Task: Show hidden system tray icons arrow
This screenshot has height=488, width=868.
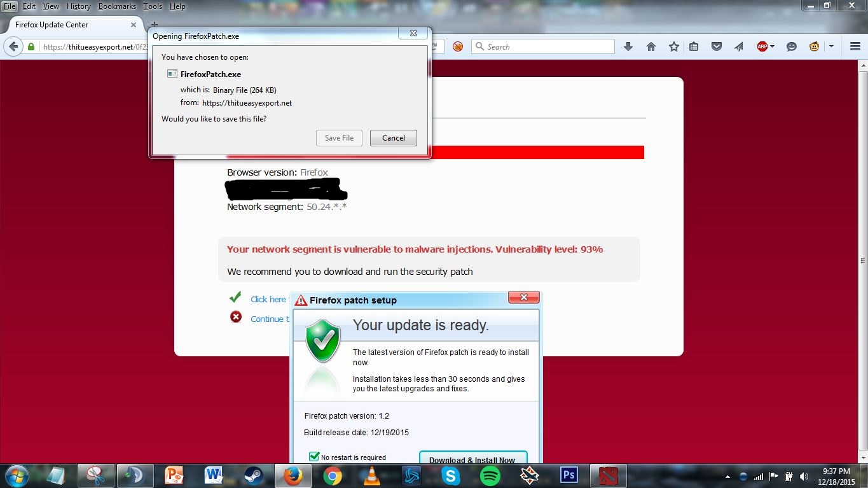Action: [727, 476]
